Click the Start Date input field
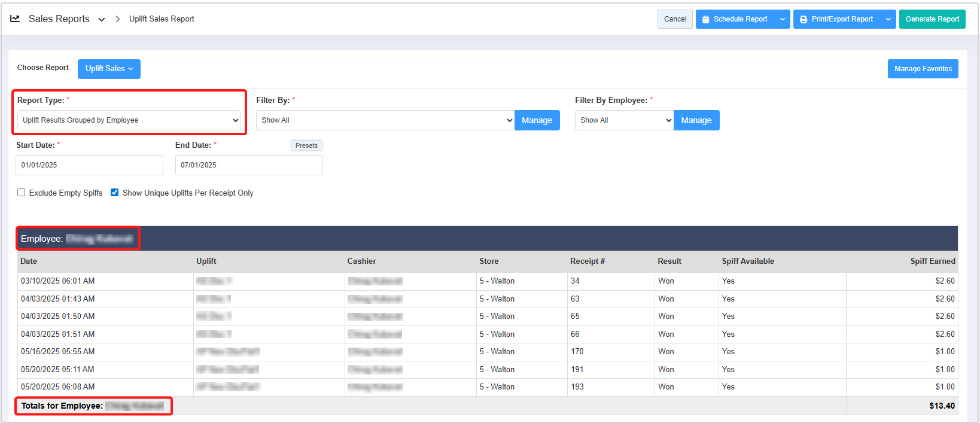980x423 pixels. [x=89, y=165]
